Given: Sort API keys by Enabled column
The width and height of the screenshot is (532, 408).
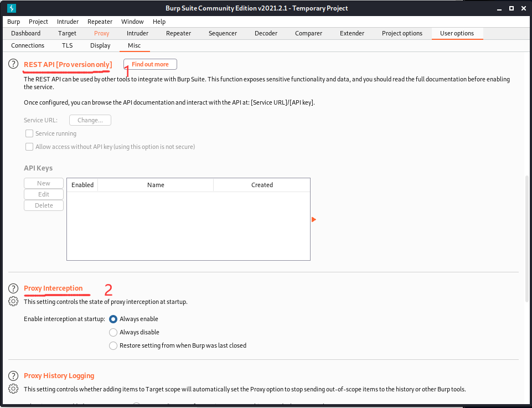Looking at the screenshot, I should [x=82, y=185].
